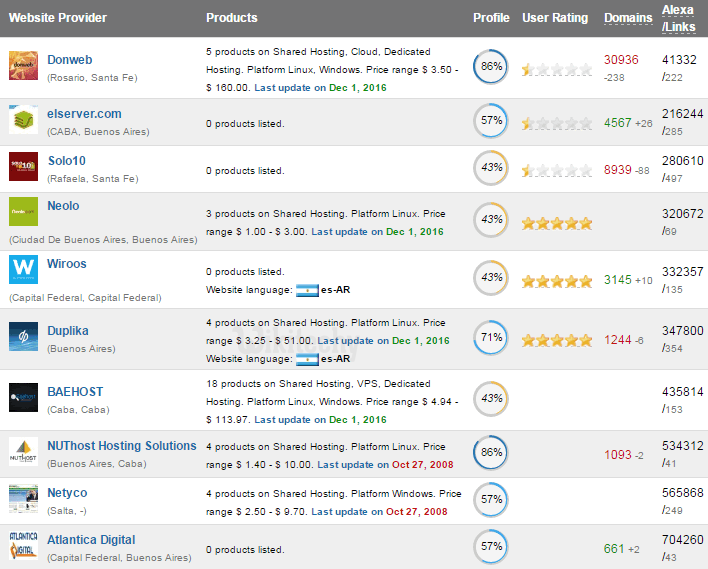Image resolution: width=708 pixels, height=569 pixels.
Task: Click the Website Provider column header
Action: tap(58, 18)
